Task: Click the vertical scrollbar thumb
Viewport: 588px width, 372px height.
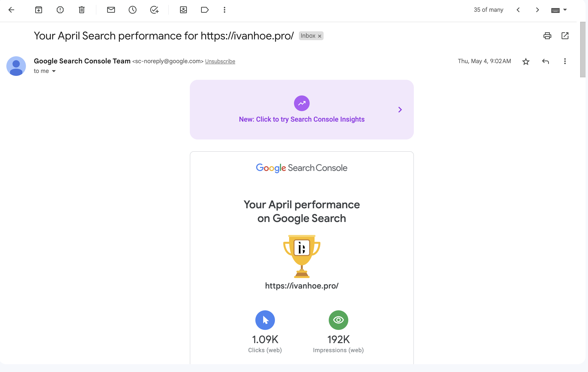Action: tap(583, 49)
